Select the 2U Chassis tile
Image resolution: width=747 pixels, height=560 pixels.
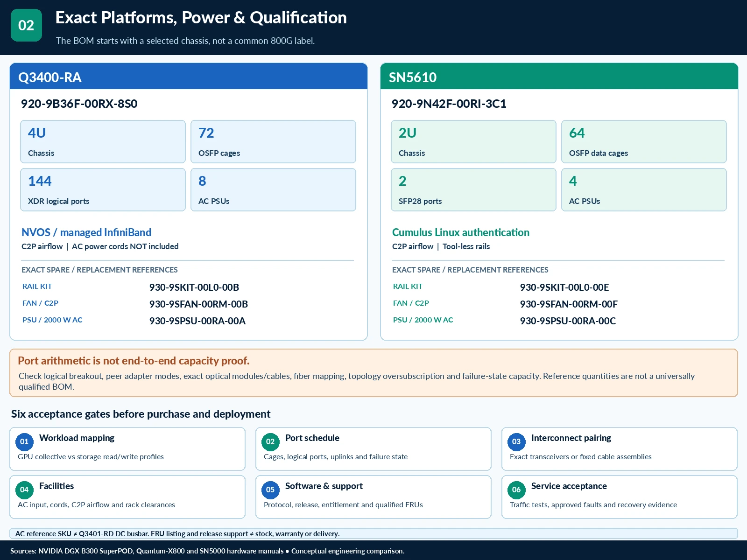coord(473,142)
